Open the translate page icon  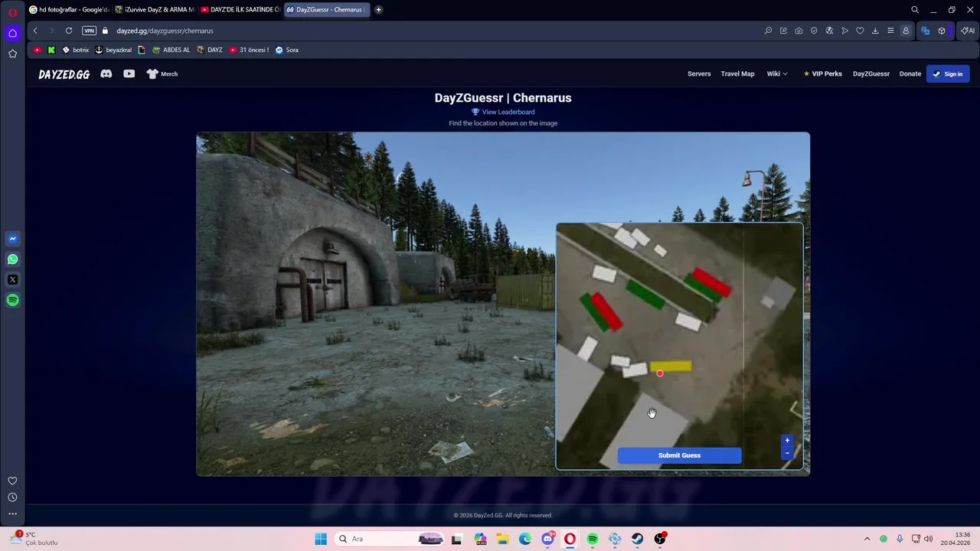point(925,31)
